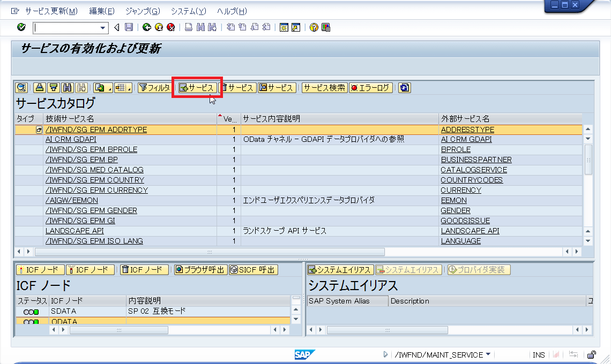Image resolution: width=611 pixels, height=364 pixels.
Task: Click the Customize Local Layout icon
Action: (326, 27)
